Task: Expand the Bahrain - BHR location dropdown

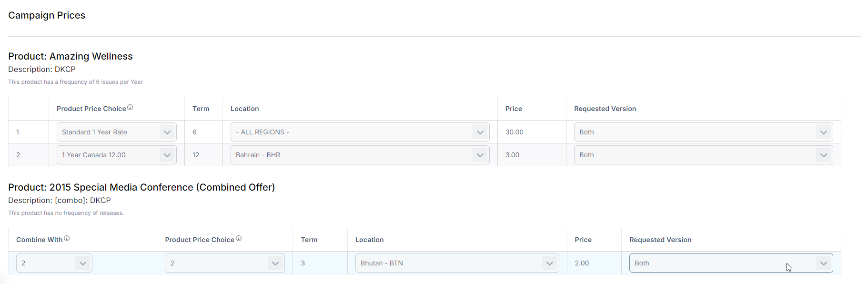Action: (360, 155)
